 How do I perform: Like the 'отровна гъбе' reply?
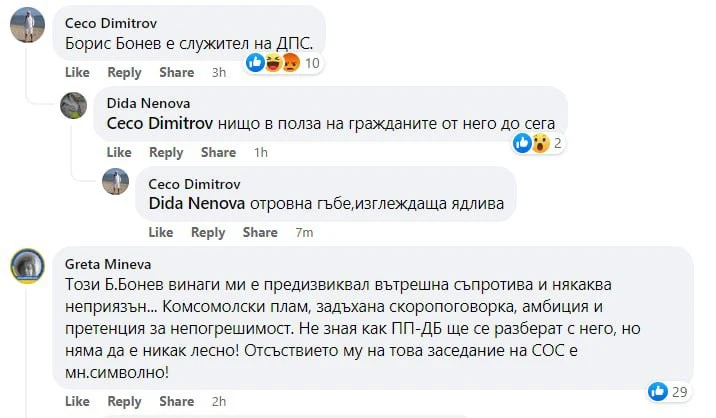tap(160, 232)
